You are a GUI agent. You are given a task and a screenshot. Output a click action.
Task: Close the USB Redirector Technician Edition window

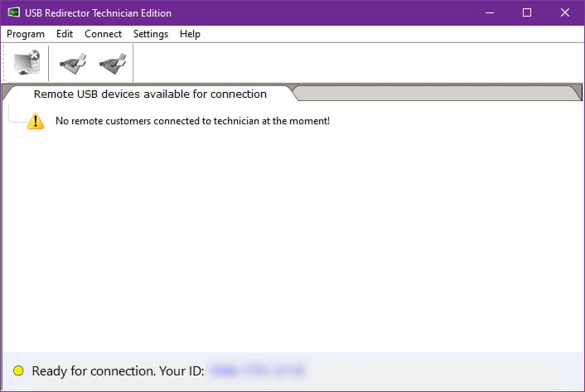565,12
